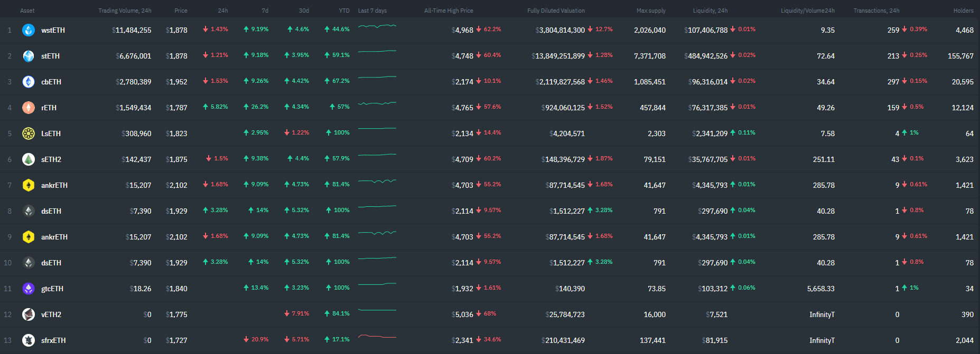Sort table by Holders column
980x354 pixels.
pos(963,11)
